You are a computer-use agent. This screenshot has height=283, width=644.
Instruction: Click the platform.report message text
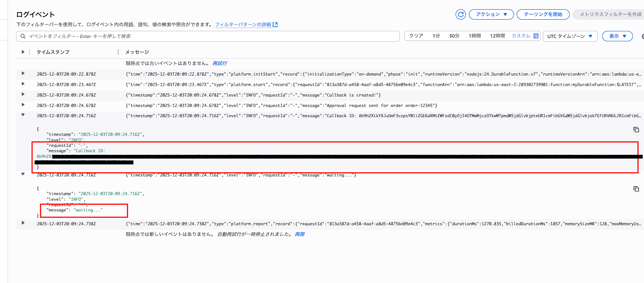point(383,224)
